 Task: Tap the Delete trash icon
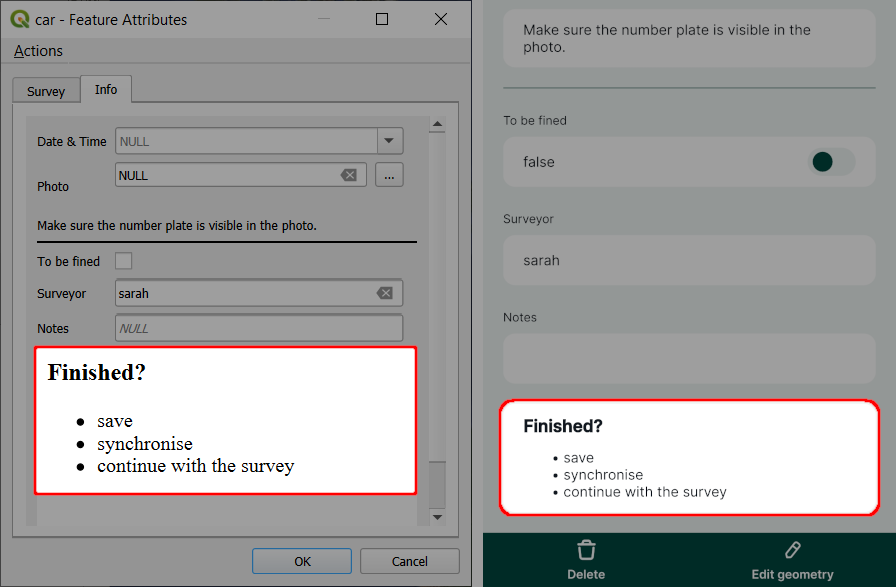(x=586, y=549)
